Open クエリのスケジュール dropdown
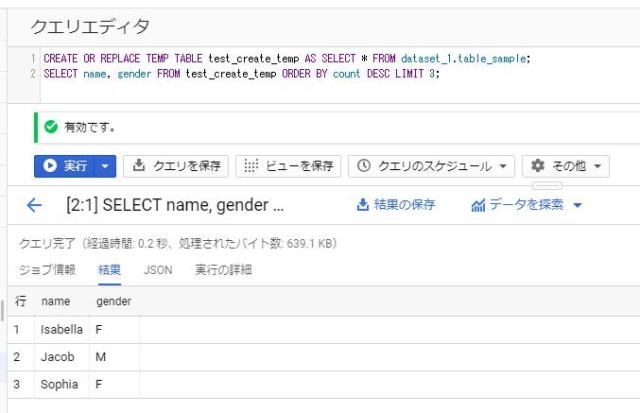 (x=431, y=166)
